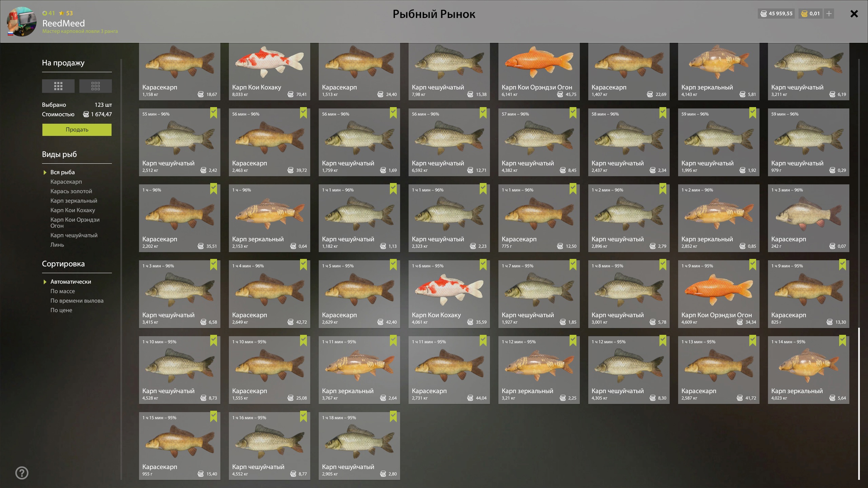
Task: Click the silver coins balance 45 959,55
Action: point(776,14)
